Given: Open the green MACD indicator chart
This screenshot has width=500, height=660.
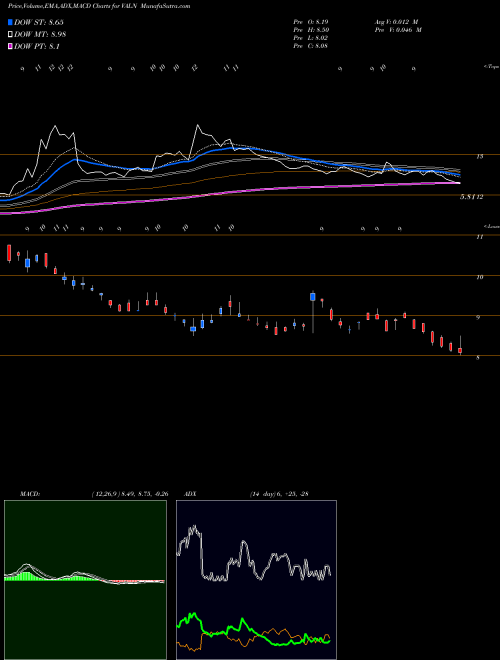Looking at the screenshot, I should coord(85,580).
